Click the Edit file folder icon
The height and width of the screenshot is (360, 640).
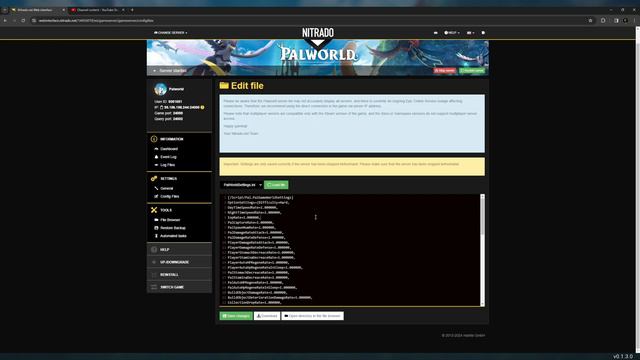click(x=224, y=86)
